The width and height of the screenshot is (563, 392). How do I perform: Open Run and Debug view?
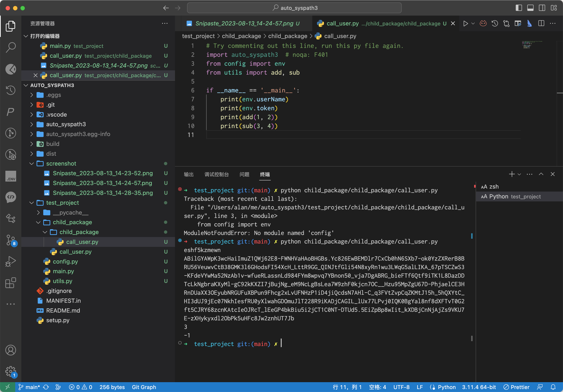pyautogui.click(x=11, y=261)
